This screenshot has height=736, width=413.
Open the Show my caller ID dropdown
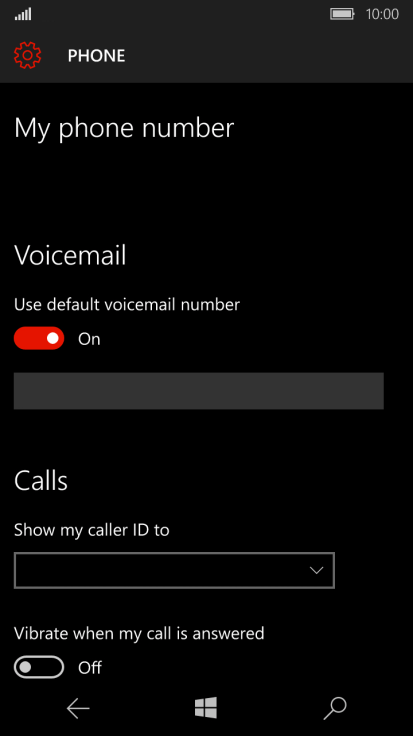point(174,570)
